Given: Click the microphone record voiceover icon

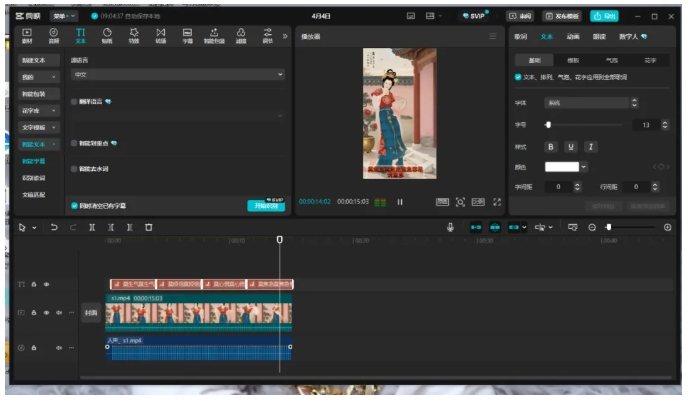Looking at the screenshot, I should (x=451, y=227).
